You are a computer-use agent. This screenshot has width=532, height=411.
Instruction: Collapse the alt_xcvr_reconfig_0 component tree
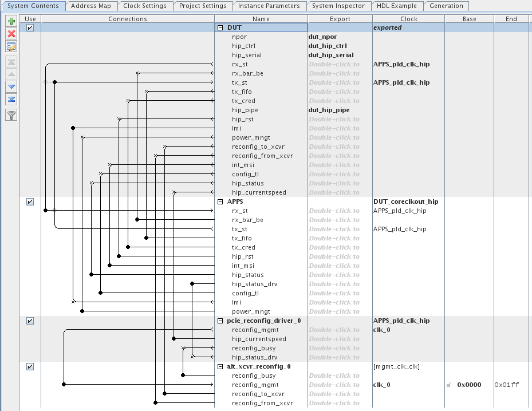coord(220,366)
